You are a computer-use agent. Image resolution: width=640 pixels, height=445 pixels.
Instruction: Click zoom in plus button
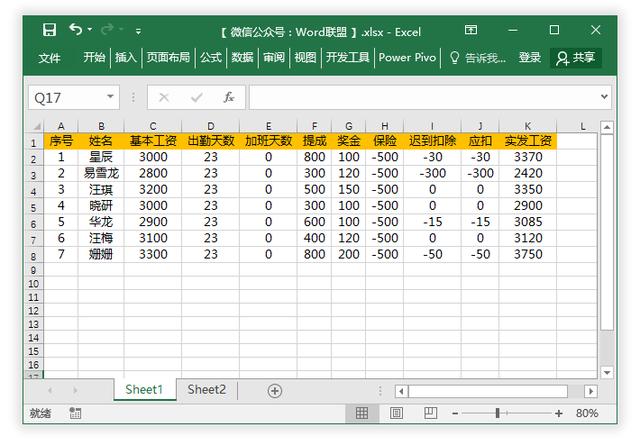coord(559,413)
